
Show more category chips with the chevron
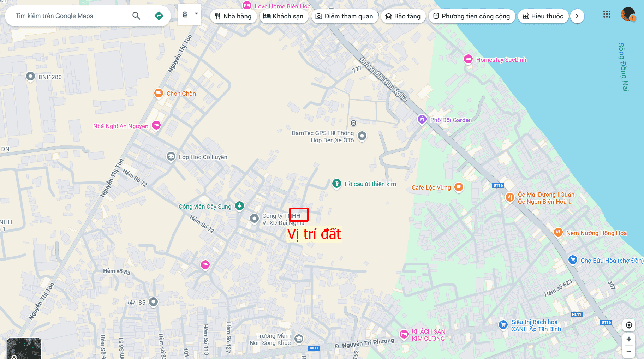tap(577, 16)
